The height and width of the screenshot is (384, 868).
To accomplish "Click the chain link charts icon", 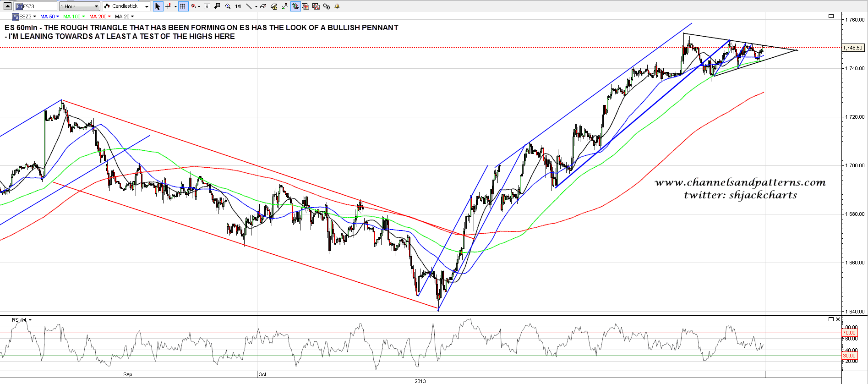I will [x=326, y=6].
